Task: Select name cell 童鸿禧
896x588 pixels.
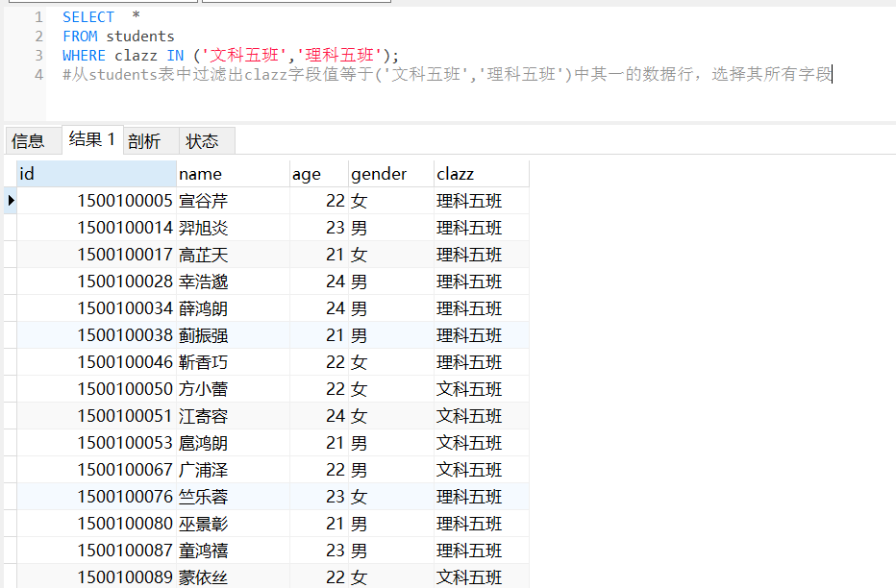Action: (233, 551)
